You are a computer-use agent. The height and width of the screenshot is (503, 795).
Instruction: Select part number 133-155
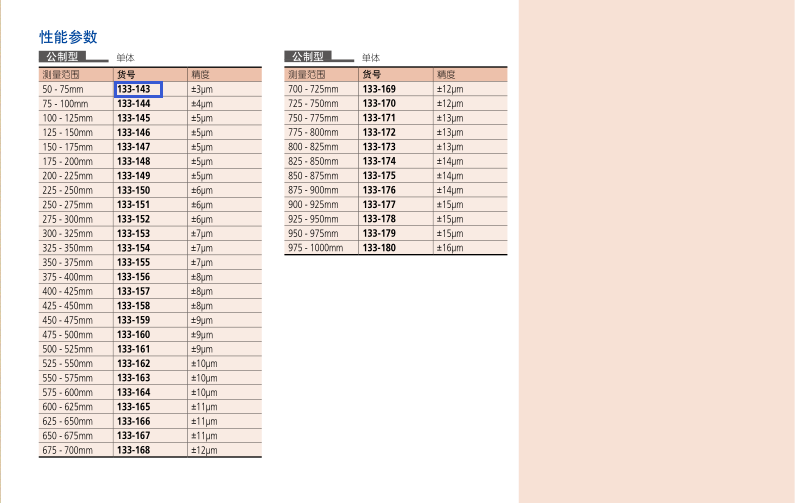click(x=133, y=263)
